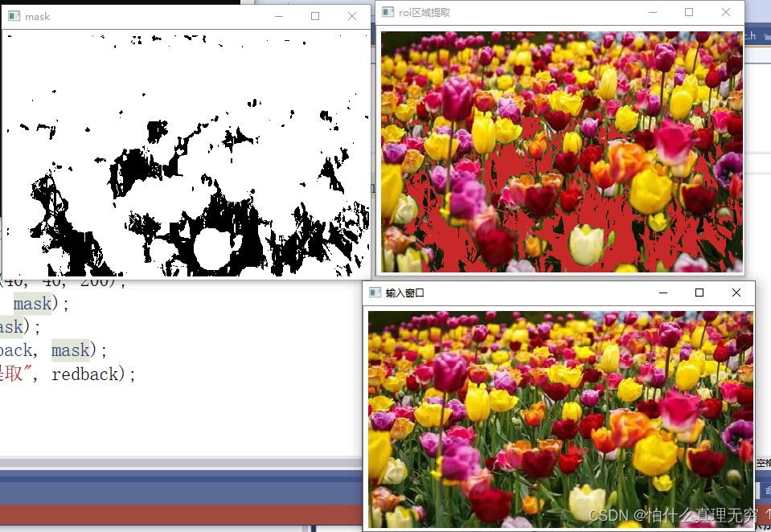Close the mask window
The image size is (771, 532).
[x=352, y=16]
